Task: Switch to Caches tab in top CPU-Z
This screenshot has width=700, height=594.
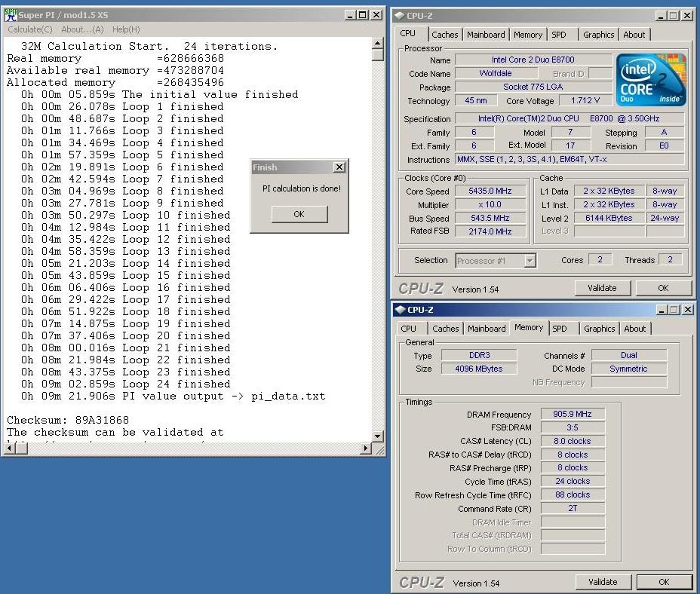Action: point(444,35)
